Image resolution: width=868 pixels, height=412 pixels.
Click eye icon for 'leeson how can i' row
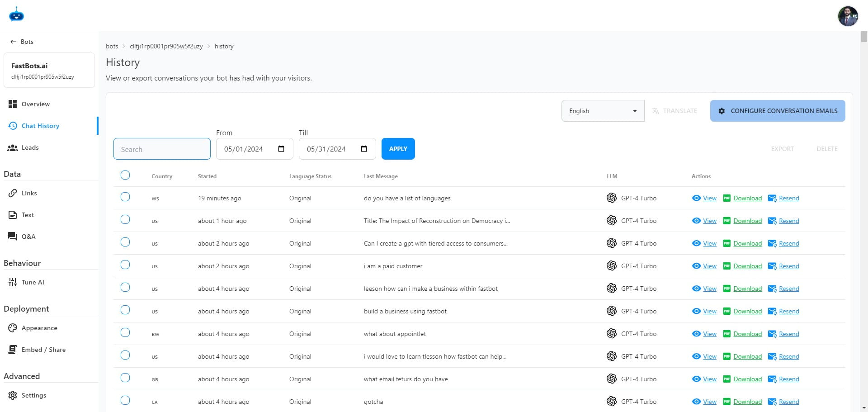[696, 289]
